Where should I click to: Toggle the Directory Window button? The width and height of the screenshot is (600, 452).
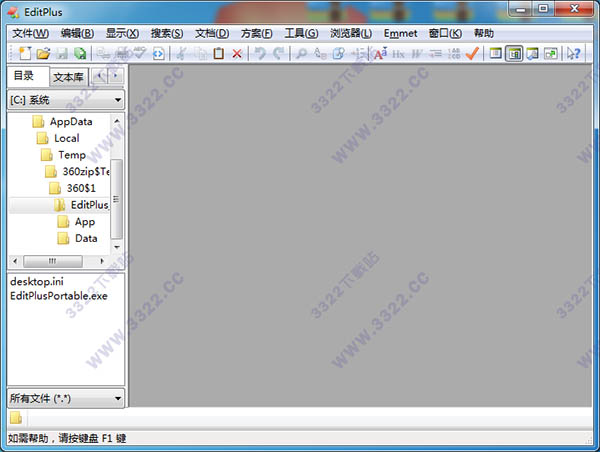coord(514,53)
